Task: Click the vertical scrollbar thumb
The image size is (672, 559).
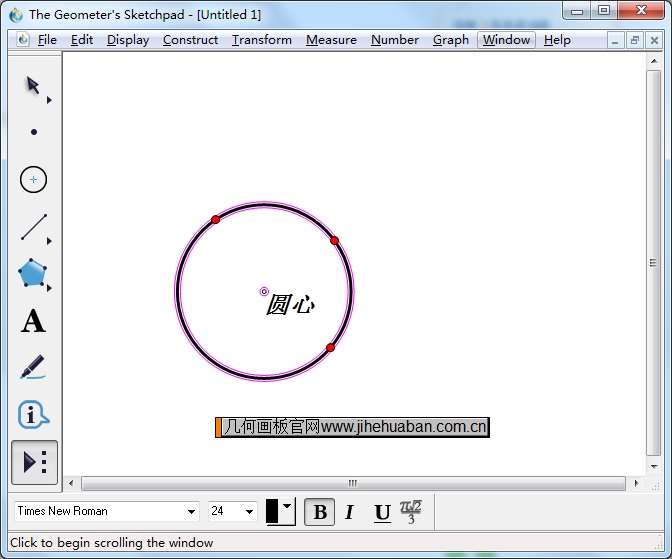Action: coord(654,263)
